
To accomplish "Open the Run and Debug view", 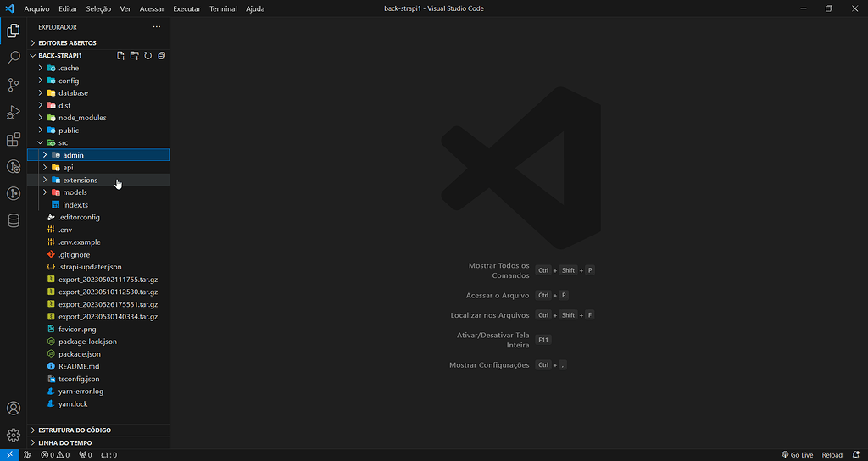I will (x=14, y=112).
